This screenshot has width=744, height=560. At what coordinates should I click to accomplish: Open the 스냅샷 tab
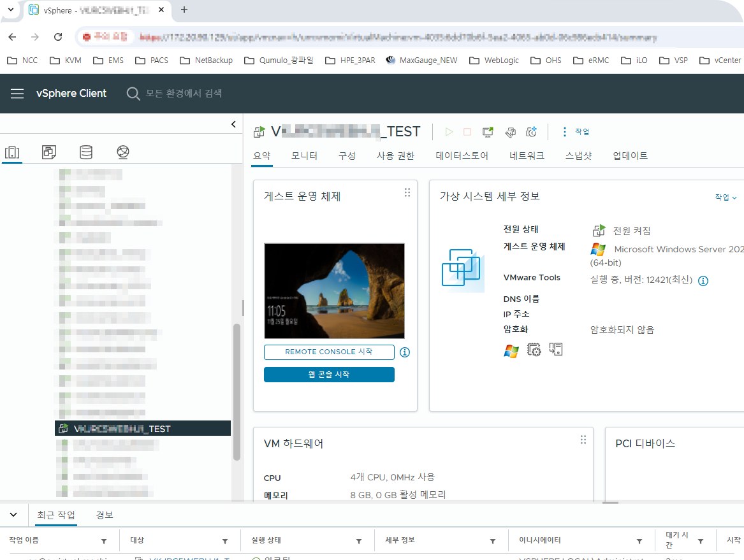(578, 155)
